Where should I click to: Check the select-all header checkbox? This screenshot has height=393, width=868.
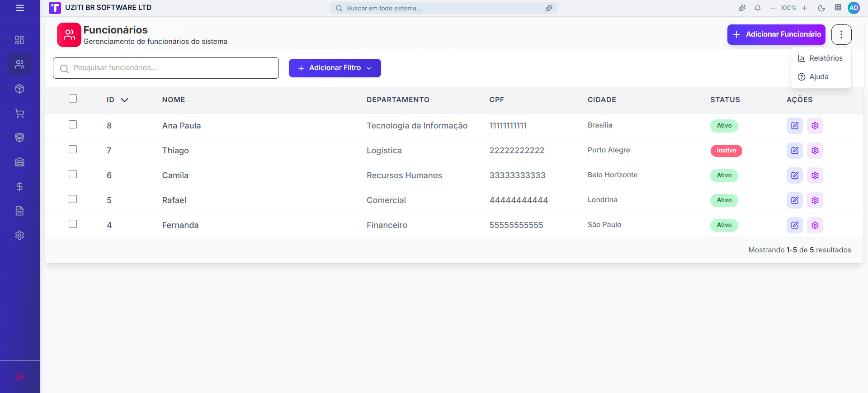(x=73, y=99)
